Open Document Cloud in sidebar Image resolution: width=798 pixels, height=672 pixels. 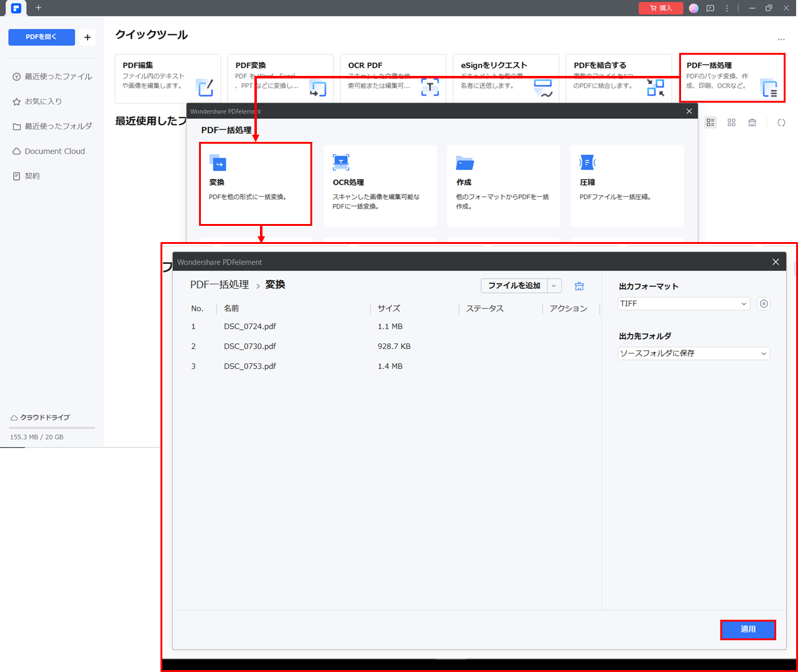pyautogui.click(x=49, y=151)
